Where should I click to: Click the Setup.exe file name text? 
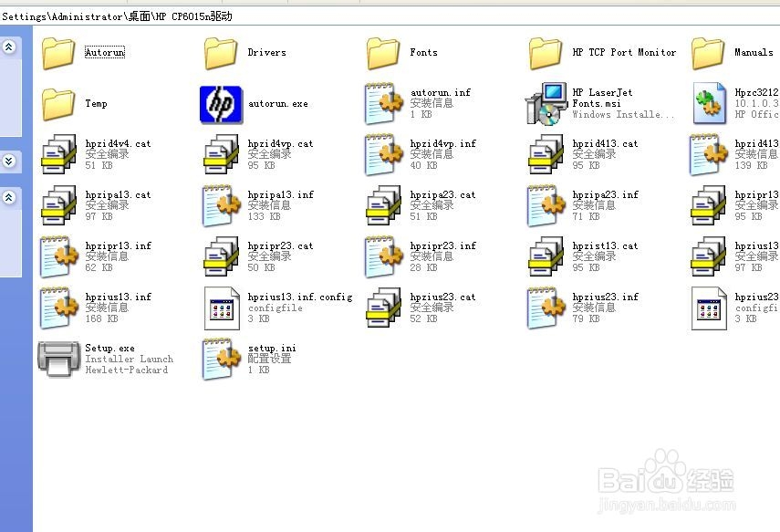pyautogui.click(x=110, y=348)
